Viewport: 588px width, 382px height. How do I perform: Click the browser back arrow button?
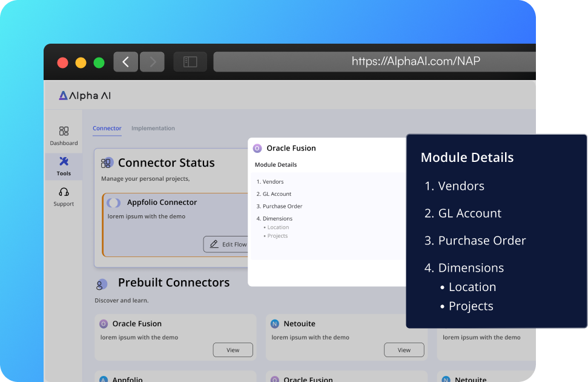pos(125,62)
